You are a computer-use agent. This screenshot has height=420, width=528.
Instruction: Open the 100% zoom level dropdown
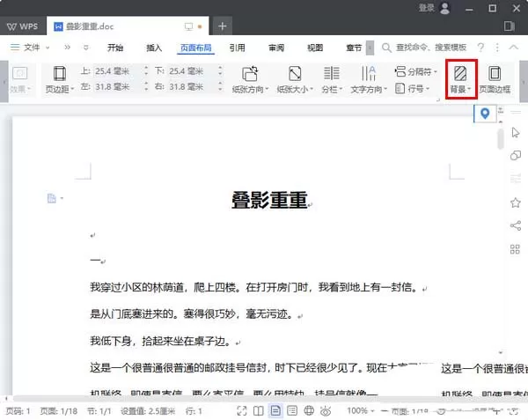361,411
